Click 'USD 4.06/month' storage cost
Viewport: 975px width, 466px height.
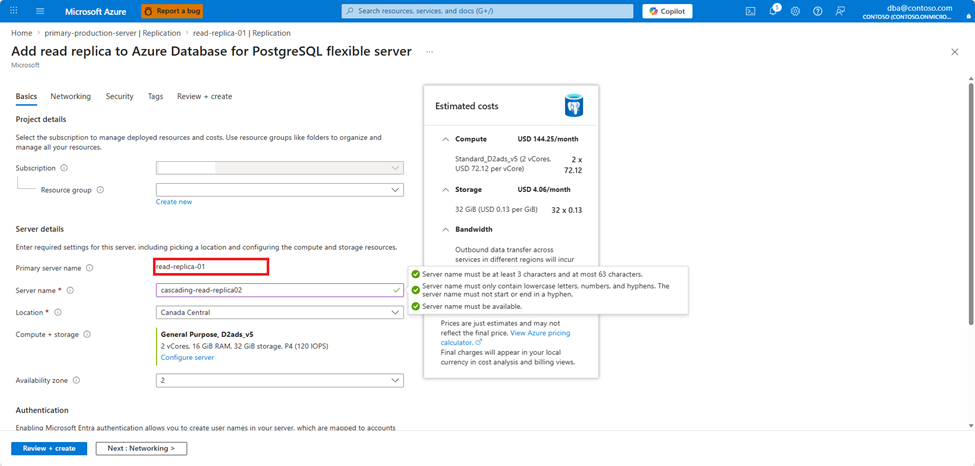[543, 190]
